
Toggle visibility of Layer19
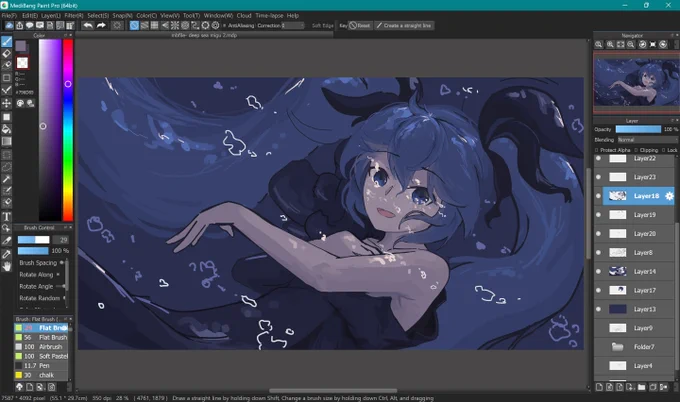[x=598, y=215]
